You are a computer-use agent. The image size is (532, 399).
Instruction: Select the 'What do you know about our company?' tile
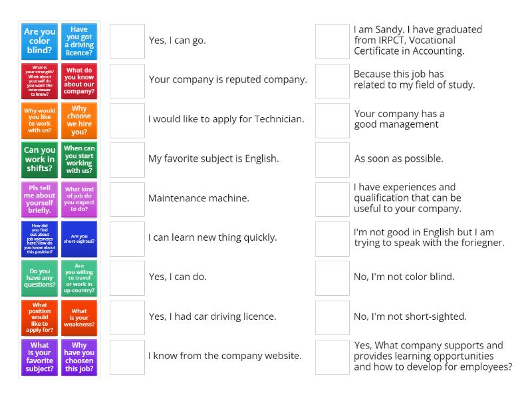tap(78, 80)
